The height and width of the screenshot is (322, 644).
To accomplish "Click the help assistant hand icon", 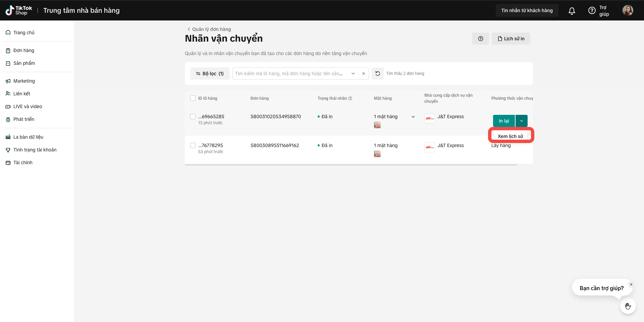I will coord(628,306).
